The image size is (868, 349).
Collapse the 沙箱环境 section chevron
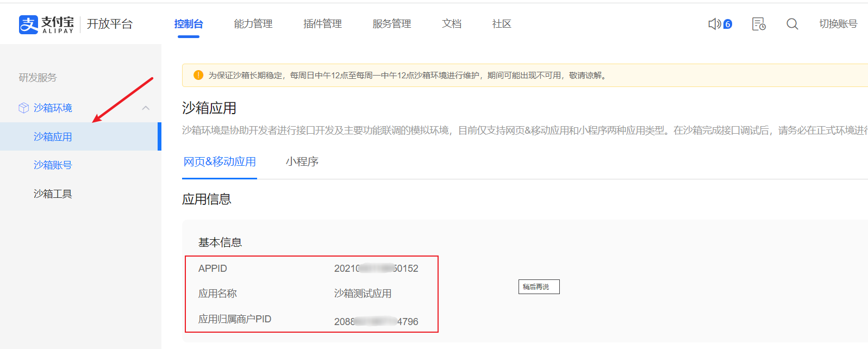pyautogui.click(x=146, y=108)
